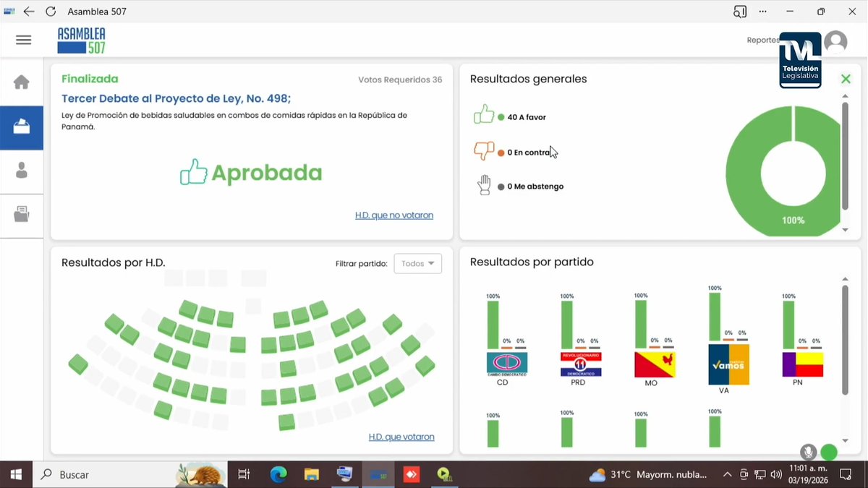Open the cast icon in title bar
868x488 pixels.
click(739, 12)
